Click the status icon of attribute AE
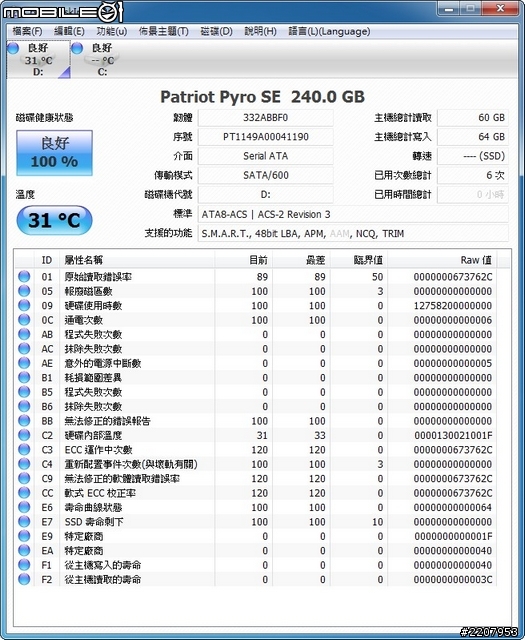Viewport: 525px width, 640px height. point(24,363)
